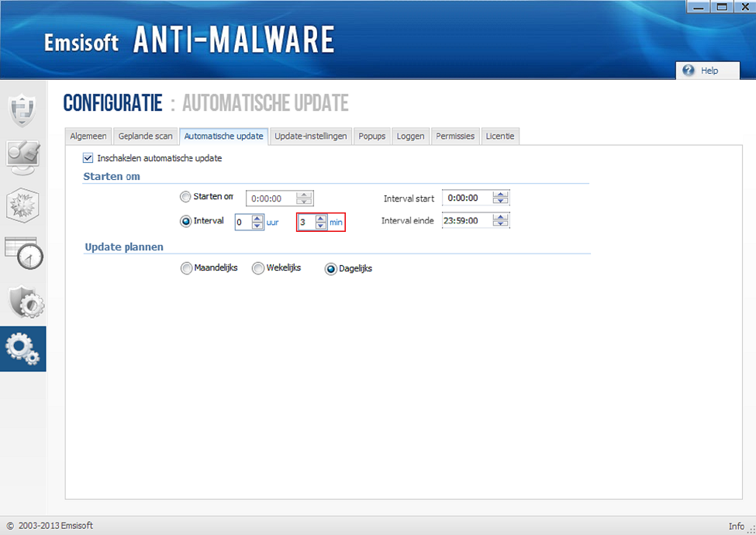This screenshot has width=756, height=535.
Task: Open the Scan PC sidebar icon
Action: [22, 157]
